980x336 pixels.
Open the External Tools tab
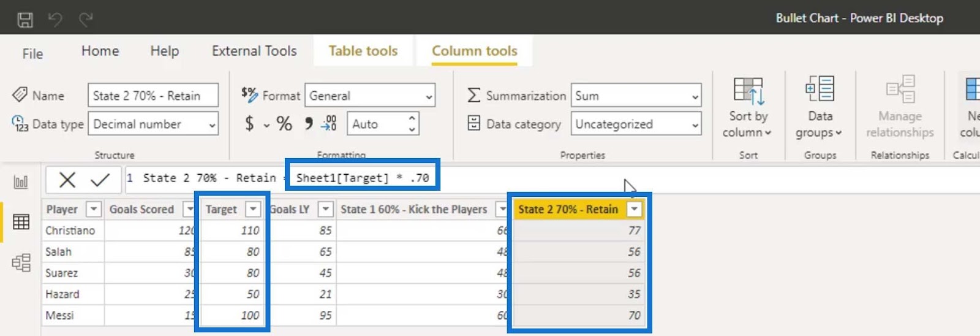click(x=254, y=51)
